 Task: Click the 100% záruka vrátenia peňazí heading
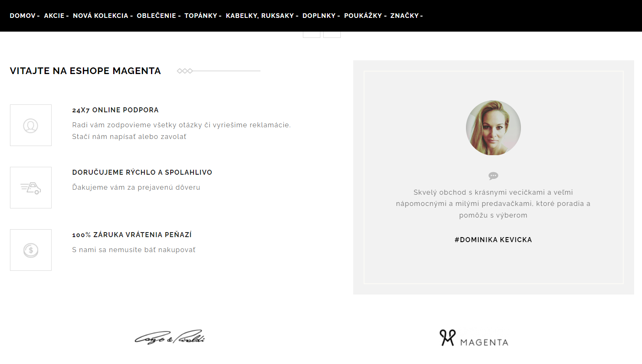tap(132, 235)
